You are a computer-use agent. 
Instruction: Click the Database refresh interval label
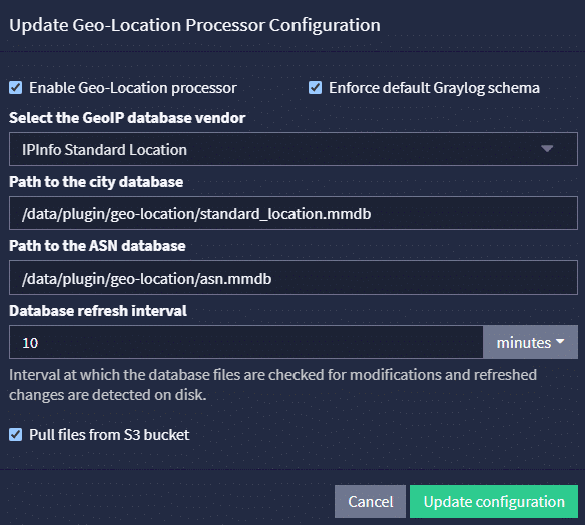[98, 311]
